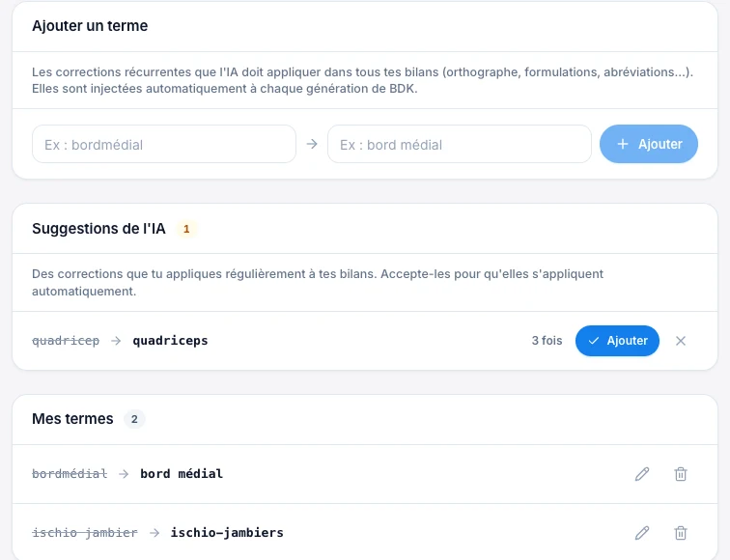Click the suggestions count badge '1'
The image size is (730, 560).
(x=186, y=229)
